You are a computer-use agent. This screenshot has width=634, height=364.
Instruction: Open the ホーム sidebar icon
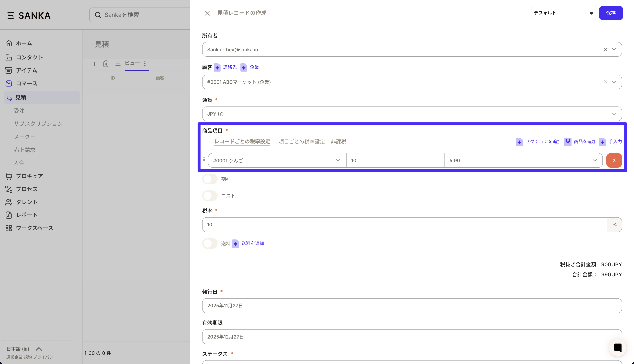pos(9,43)
